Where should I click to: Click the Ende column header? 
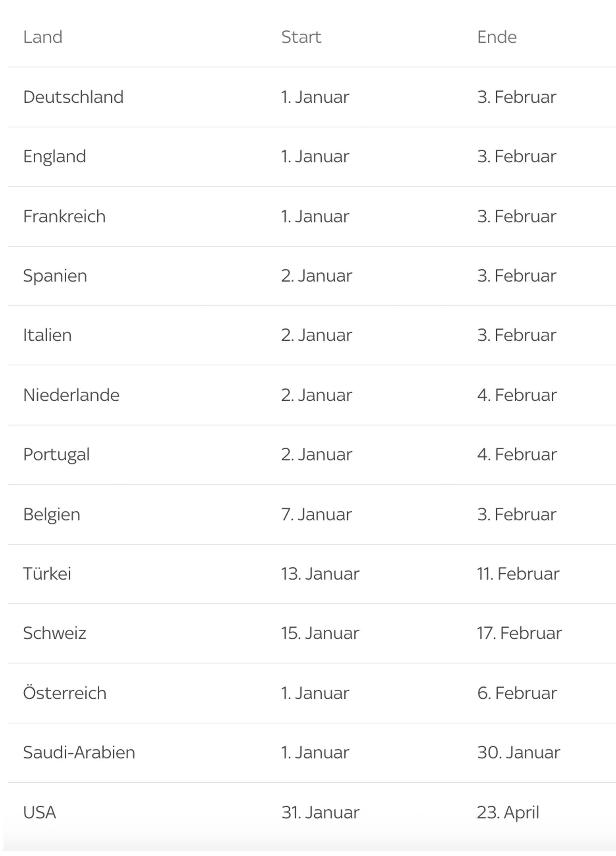[497, 37]
